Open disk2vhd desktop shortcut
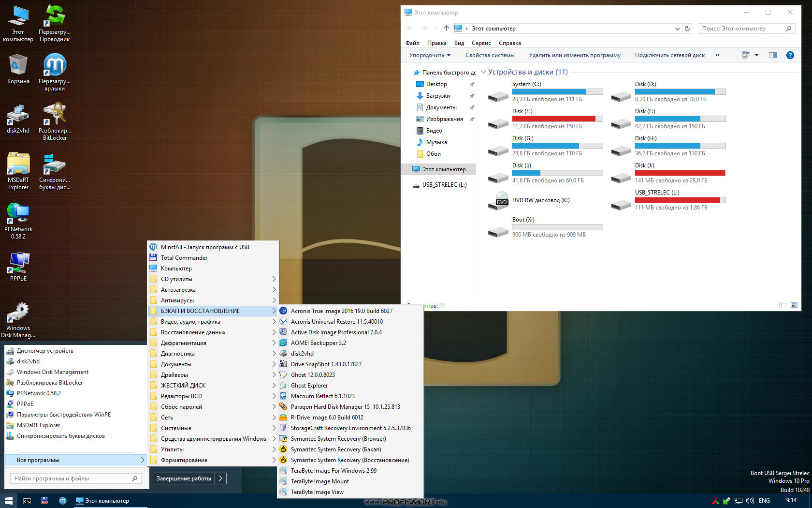This screenshot has height=508, width=812. pyautogui.click(x=18, y=120)
